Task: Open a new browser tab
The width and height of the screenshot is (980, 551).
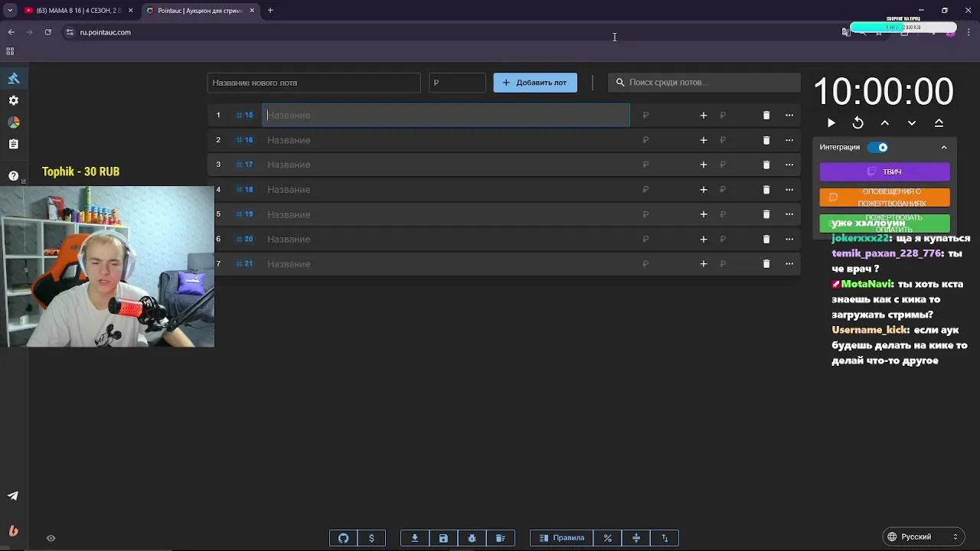Action: [x=270, y=11]
